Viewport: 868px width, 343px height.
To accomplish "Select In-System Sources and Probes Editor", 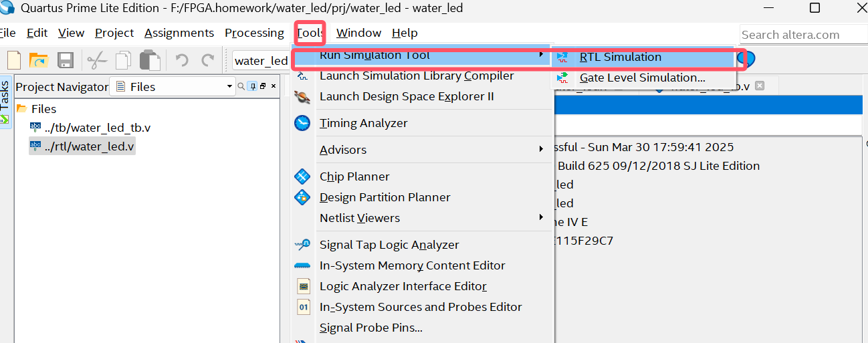I will [x=421, y=307].
